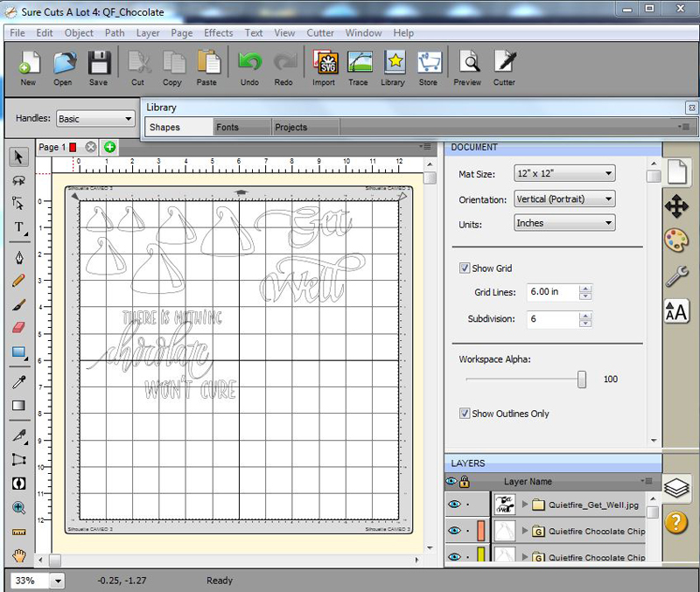Open the Orientation dropdown

click(x=564, y=199)
